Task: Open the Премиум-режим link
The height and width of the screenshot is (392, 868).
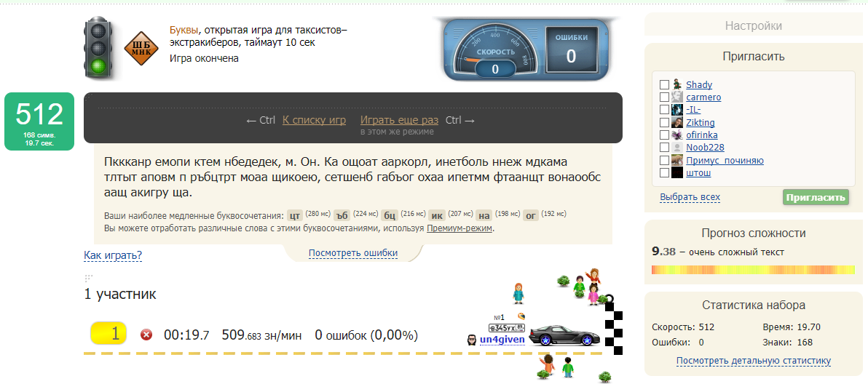Action: tap(459, 228)
